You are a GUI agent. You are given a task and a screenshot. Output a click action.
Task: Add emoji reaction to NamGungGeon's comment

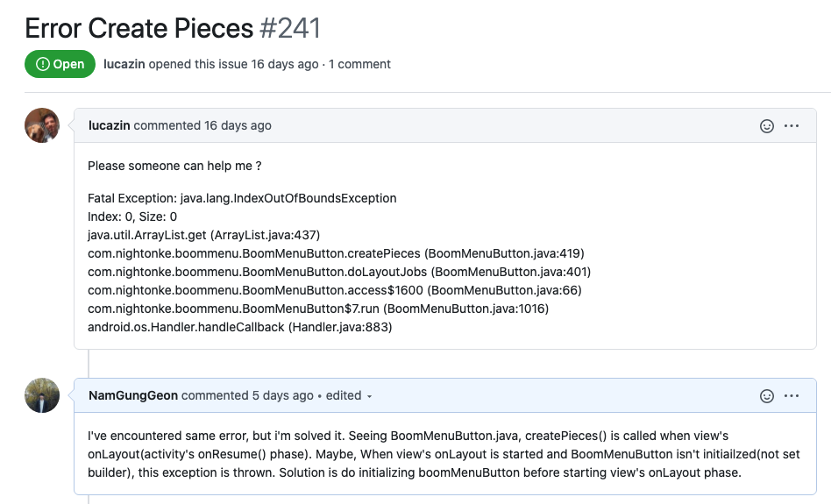(x=767, y=396)
